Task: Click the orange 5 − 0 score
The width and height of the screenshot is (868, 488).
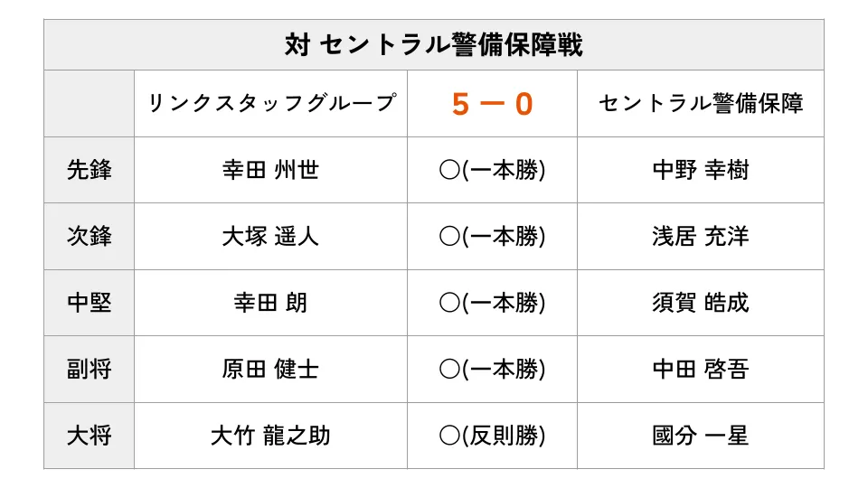Action: (492, 104)
